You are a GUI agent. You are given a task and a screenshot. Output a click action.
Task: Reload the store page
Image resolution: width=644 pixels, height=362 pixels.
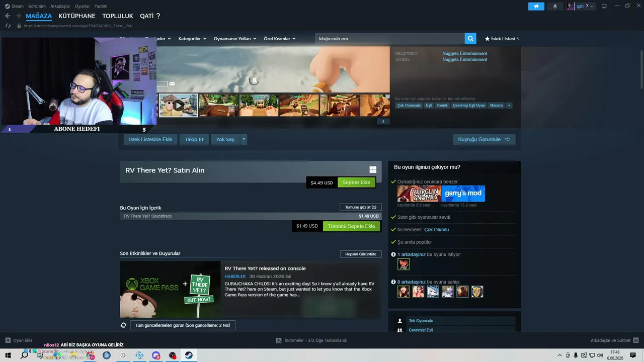pos(8,26)
